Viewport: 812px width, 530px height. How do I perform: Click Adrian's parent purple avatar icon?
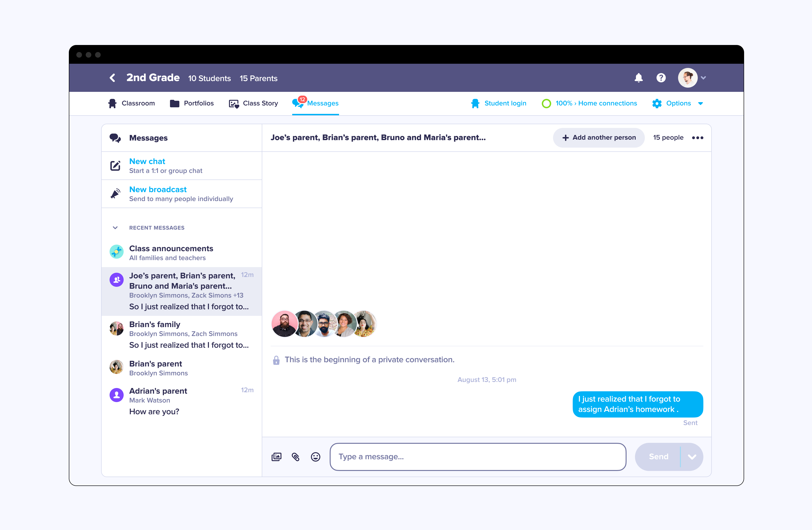pyautogui.click(x=116, y=395)
